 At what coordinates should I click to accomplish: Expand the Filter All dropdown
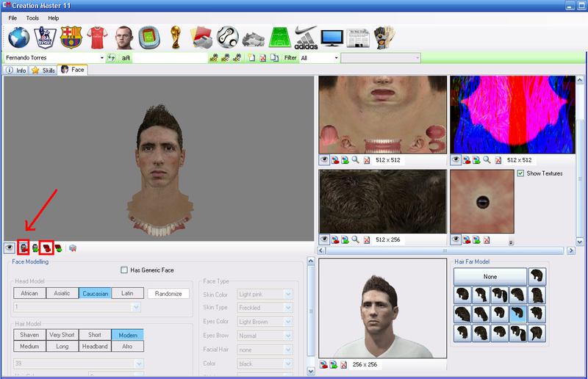click(x=336, y=57)
